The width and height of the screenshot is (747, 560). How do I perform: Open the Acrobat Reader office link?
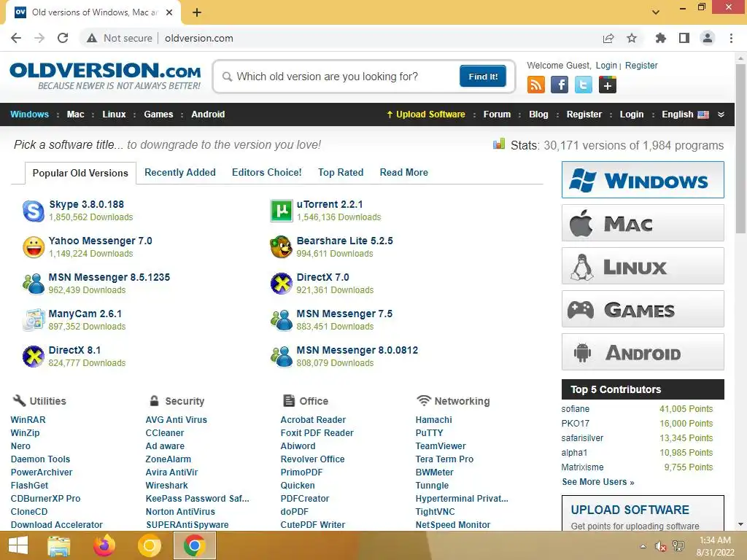pos(313,419)
